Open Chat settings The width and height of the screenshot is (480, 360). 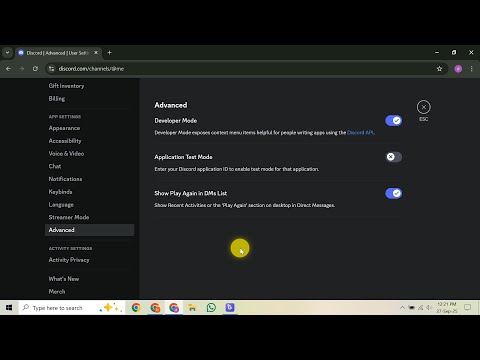tap(55, 166)
